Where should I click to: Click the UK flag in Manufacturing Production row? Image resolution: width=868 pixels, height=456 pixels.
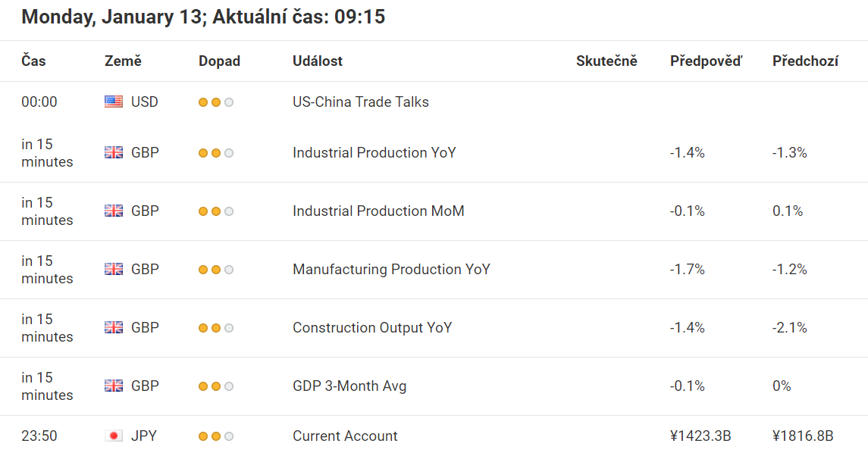pos(114,270)
